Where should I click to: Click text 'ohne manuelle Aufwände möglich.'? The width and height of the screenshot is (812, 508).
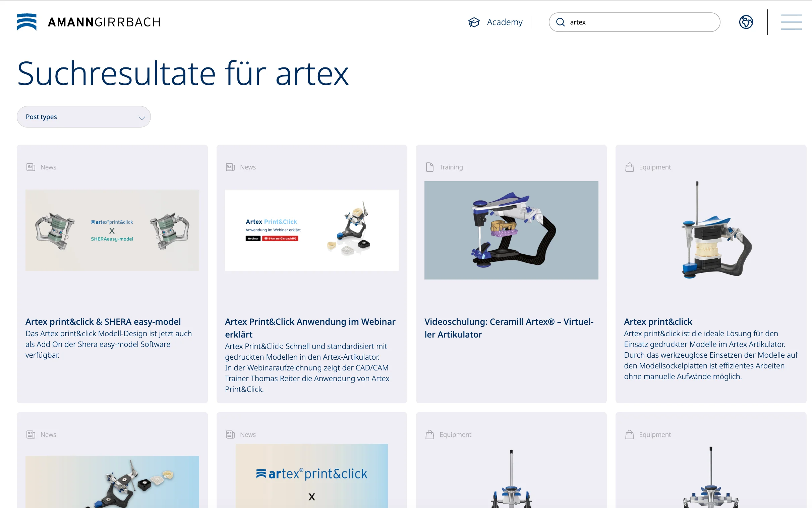683,376
